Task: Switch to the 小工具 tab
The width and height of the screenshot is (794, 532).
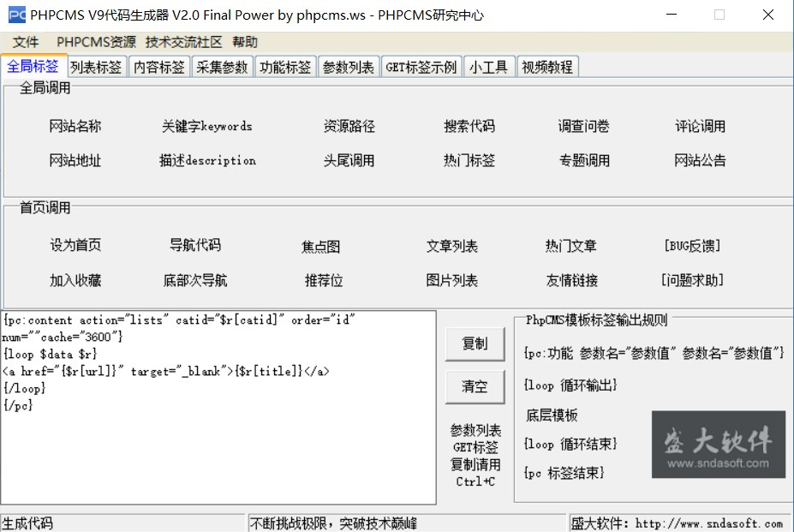Action: pos(489,67)
